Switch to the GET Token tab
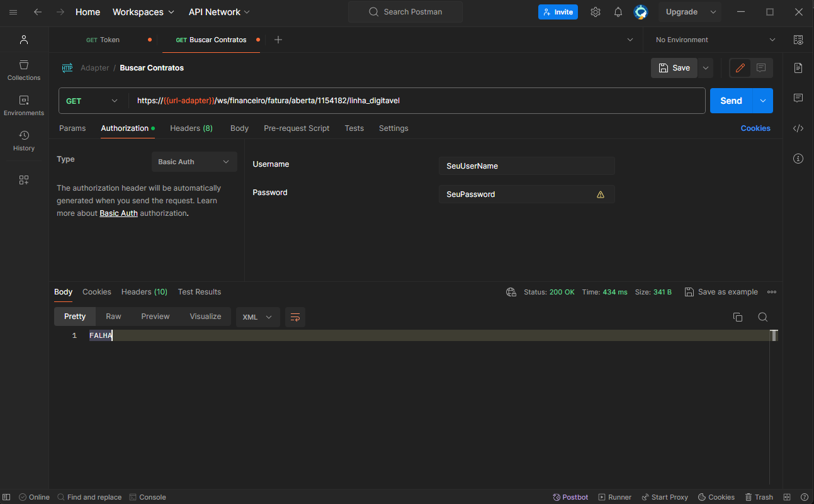This screenshot has height=504, width=814. point(104,40)
